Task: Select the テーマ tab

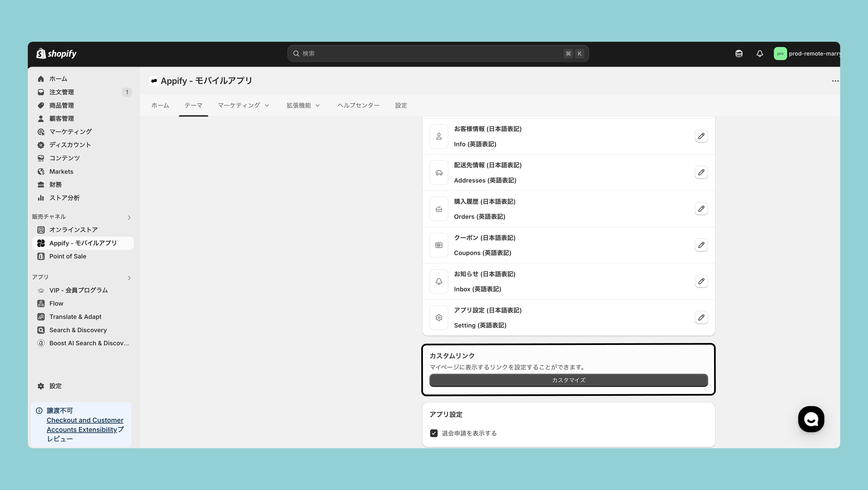Action: (x=193, y=105)
